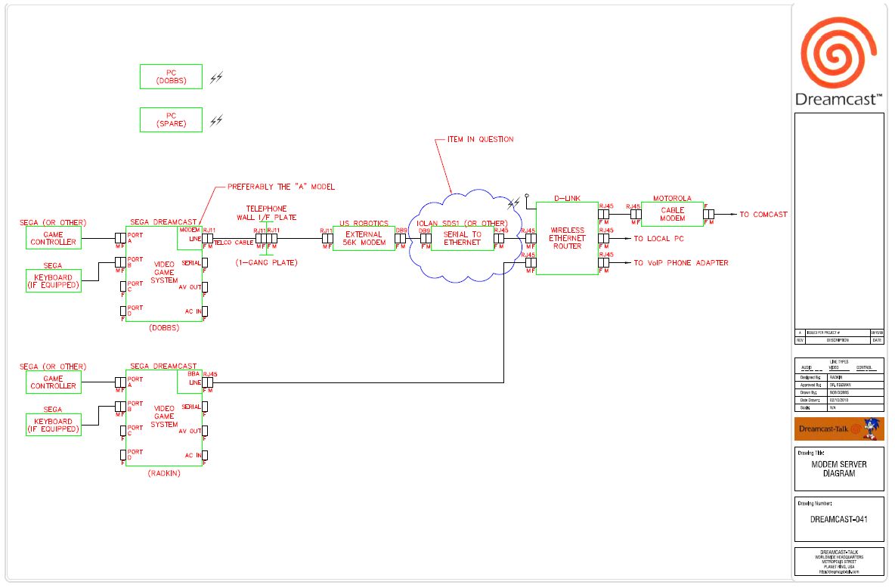This screenshot has width=895, height=588.
Task: Select the External 56K Modem block
Action: coord(364,239)
